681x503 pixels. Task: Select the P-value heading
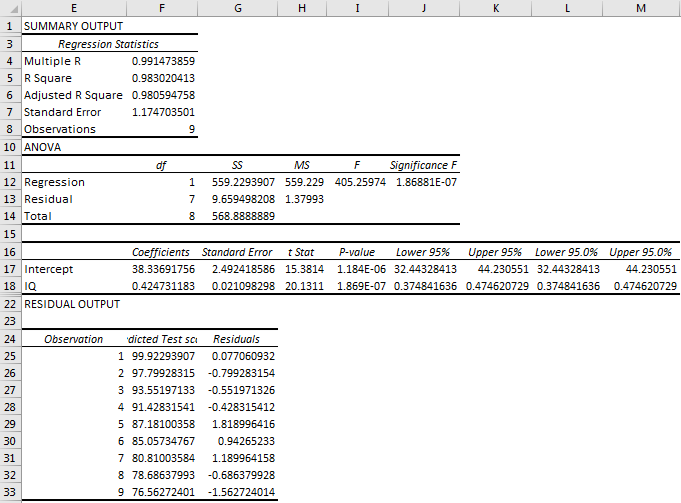point(357,252)
